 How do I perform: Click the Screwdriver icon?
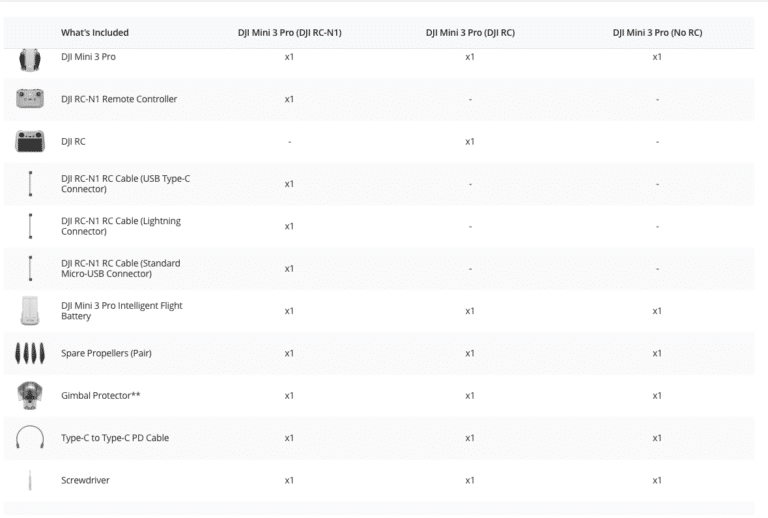(x=31, y=480)
